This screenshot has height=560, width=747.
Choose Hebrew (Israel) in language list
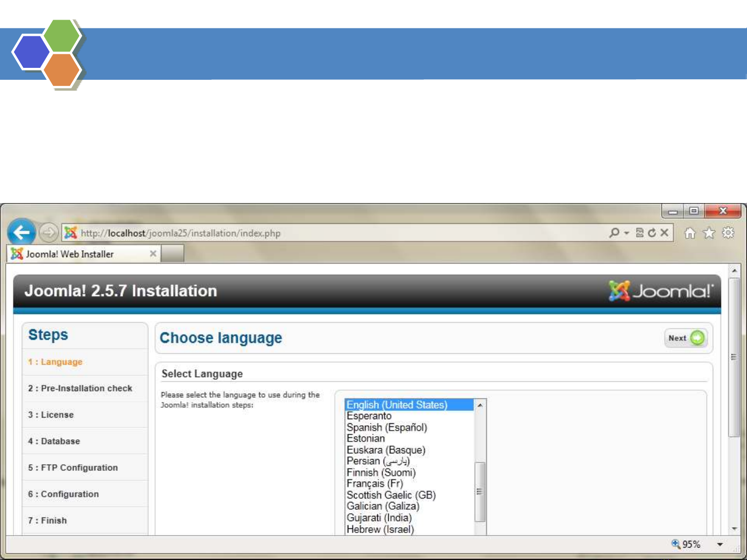(x=410, y=529)
